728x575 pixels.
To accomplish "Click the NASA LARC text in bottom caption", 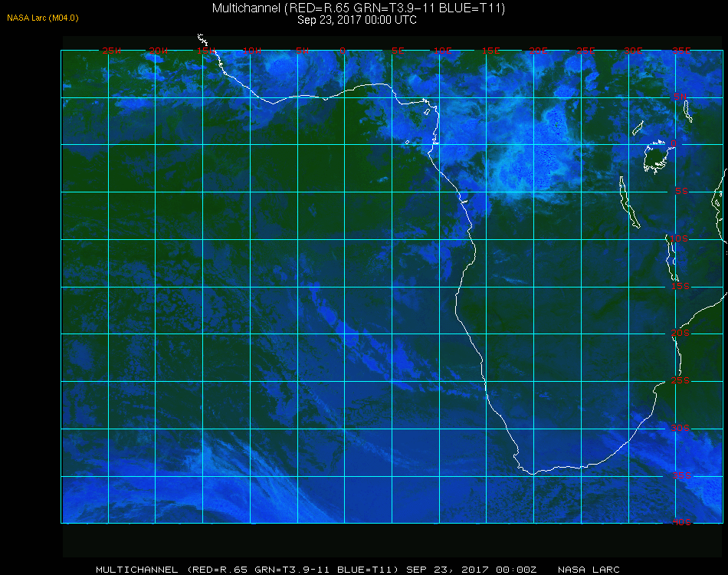I will [x=589, y=570].
